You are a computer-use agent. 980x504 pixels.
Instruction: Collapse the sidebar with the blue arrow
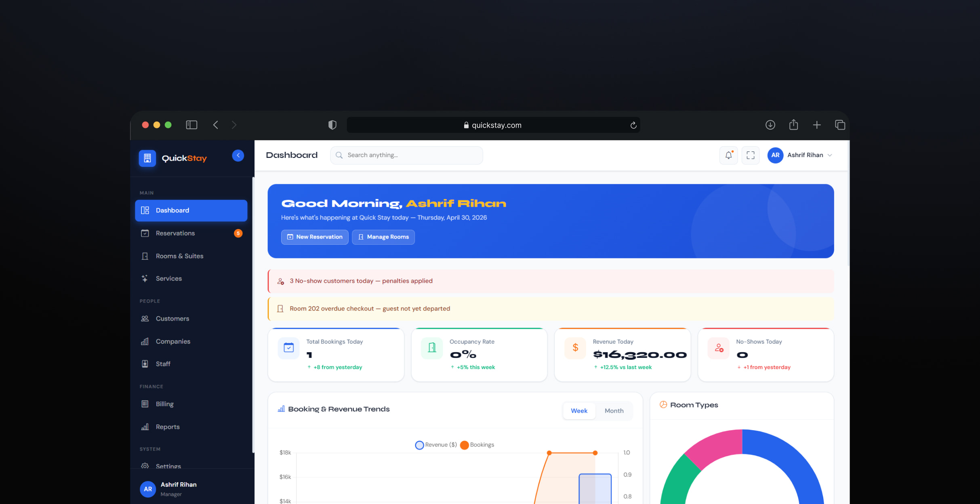238,155
